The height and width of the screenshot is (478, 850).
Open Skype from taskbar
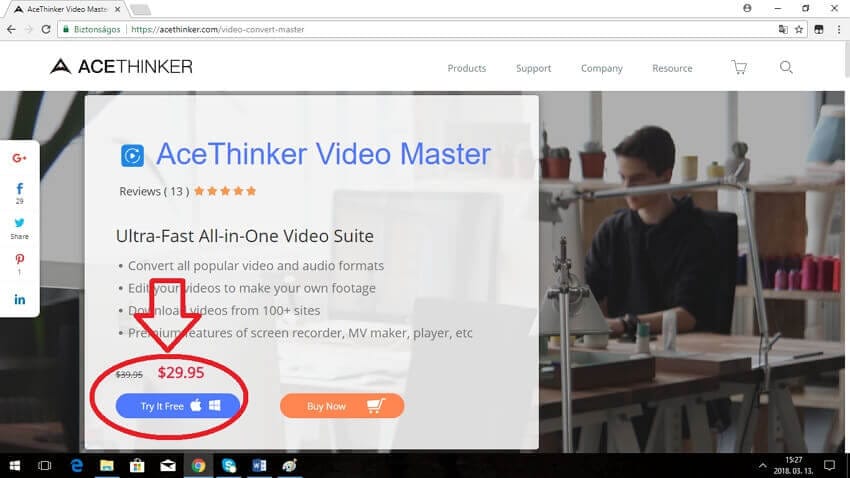229,466
